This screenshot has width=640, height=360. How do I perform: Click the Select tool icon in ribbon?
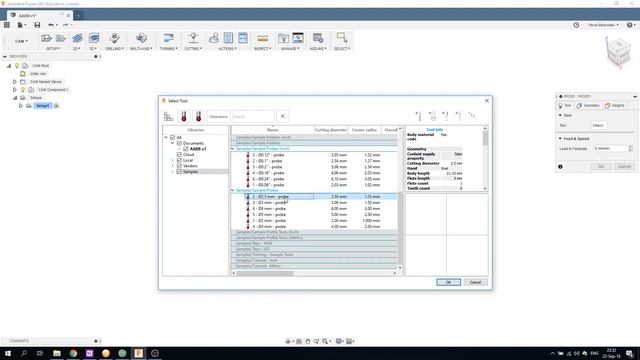pos(342,38)
